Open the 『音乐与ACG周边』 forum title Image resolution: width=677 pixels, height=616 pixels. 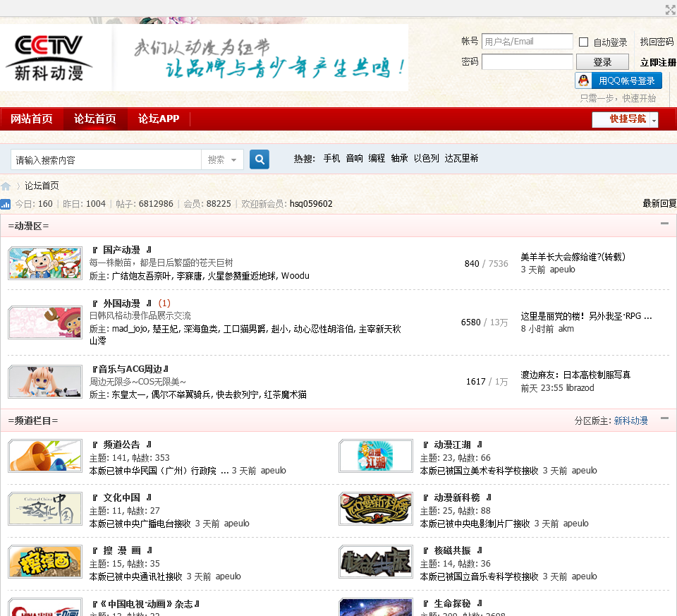pos(130,369)
